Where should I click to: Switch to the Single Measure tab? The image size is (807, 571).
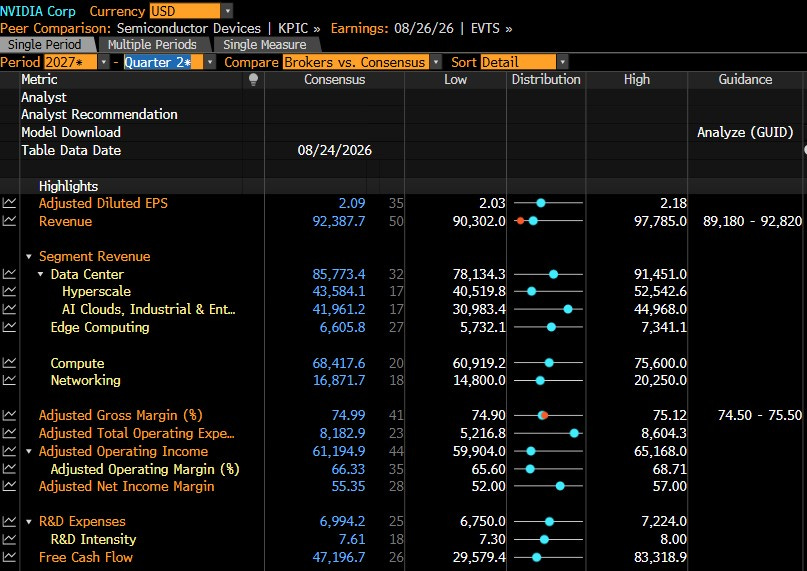[x=265, y=45]
